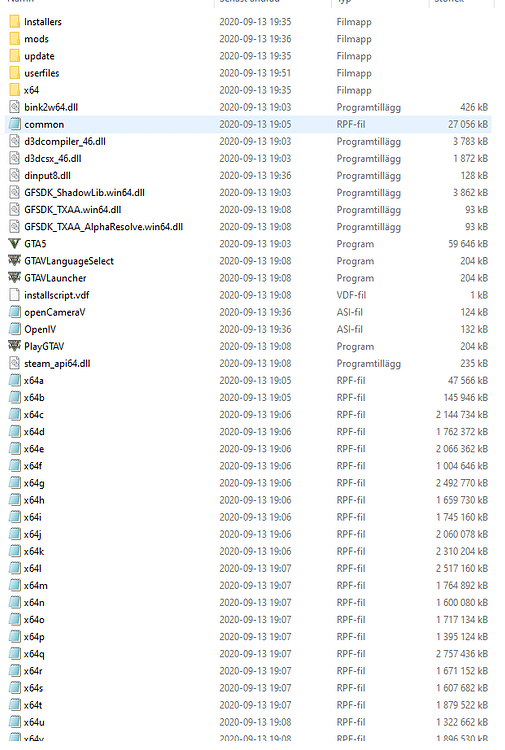Select the file name x64h
Viewport: 505px width, 750px height.
pyautogui.click(x=34, y=500)
